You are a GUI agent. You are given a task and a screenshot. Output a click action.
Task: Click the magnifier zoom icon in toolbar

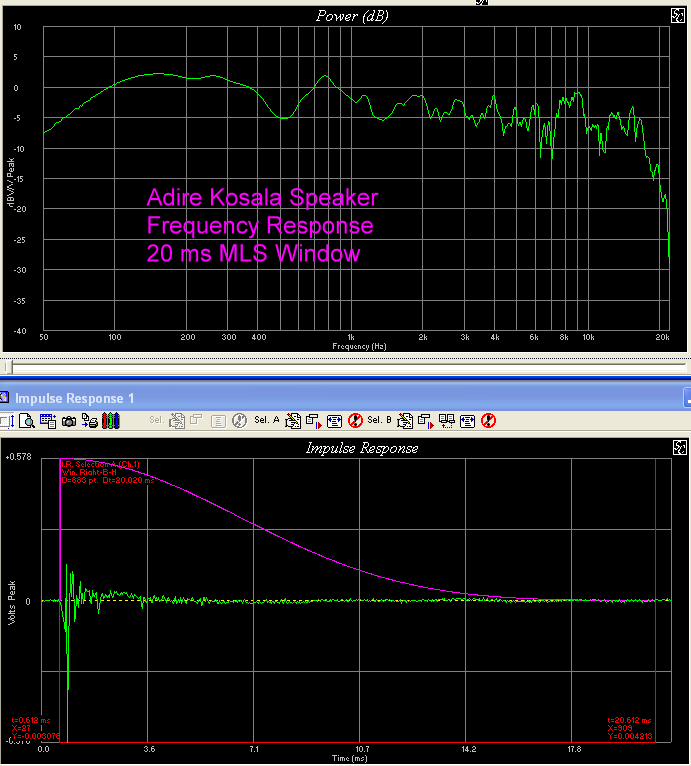(x=27, y=421)
